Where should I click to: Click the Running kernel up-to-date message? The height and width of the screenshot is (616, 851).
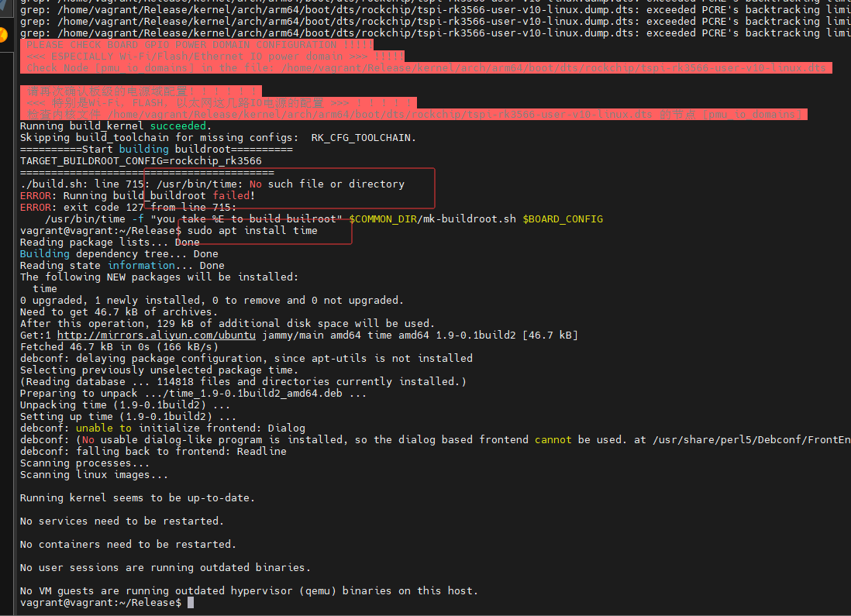click(x=137, y=497)
